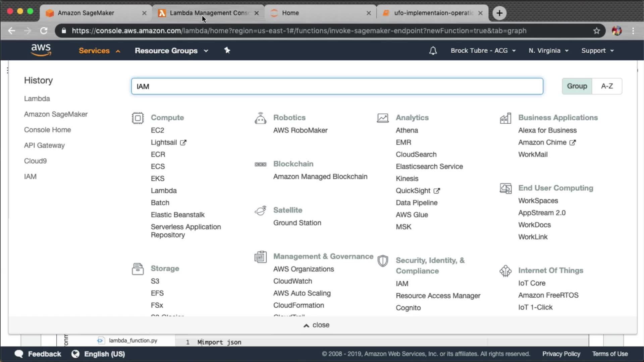This screenshot has height=362, width=644.
Task: Click the service search box containing IAM
Action: point(337,86)
